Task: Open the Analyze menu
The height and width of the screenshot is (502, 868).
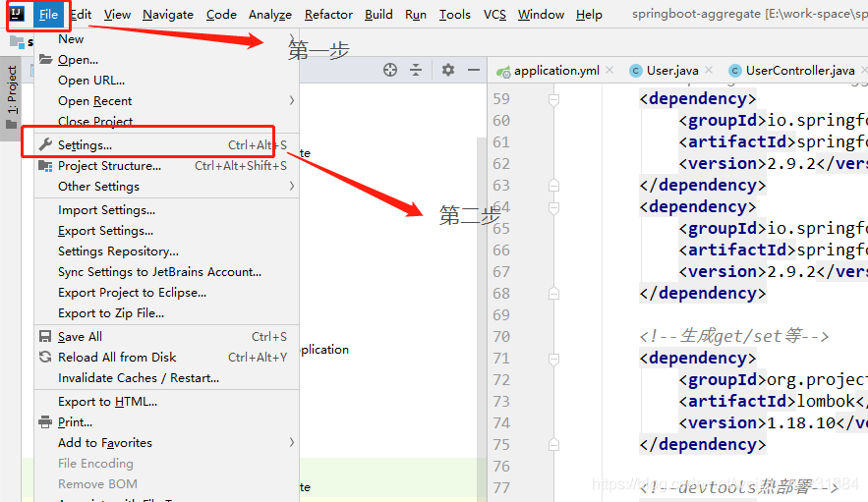Action: coord(270,15)
